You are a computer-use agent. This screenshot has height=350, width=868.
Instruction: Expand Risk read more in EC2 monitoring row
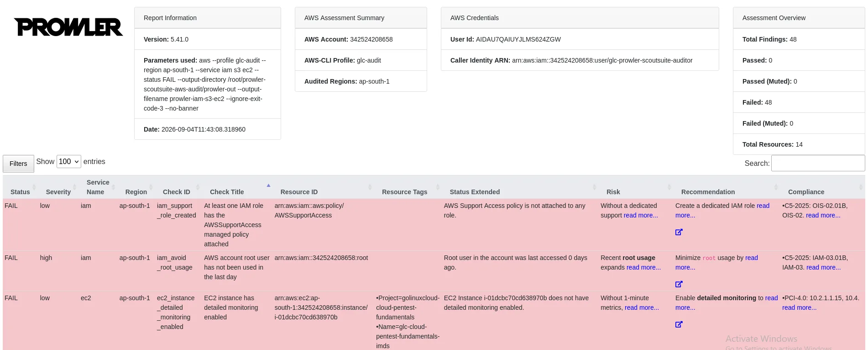pos(642,308)
